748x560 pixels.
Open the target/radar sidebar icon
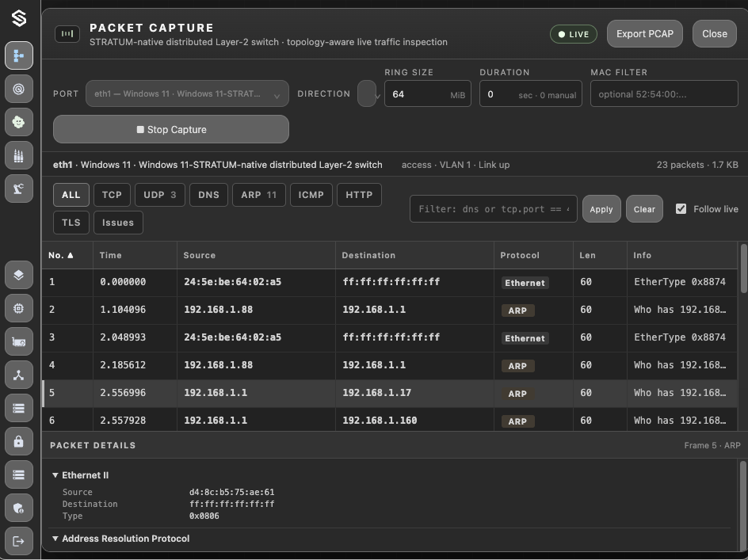pyautogui.click(x=19, y=89)
